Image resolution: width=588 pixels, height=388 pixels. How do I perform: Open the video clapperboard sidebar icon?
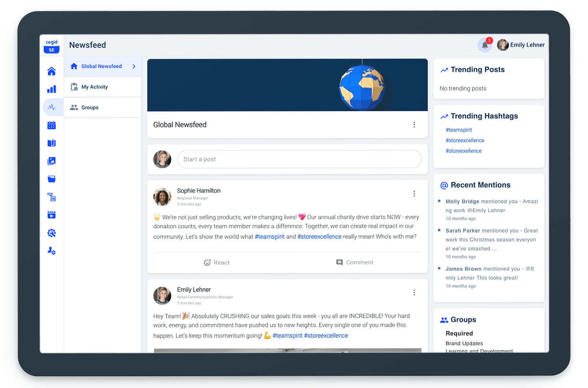coord(51,215)
